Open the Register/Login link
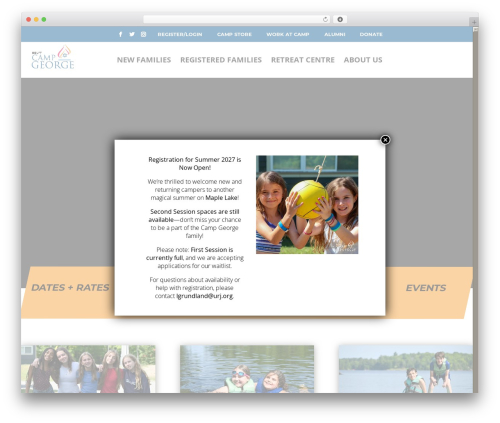Image resolution: width=500 pixels, height=423 pixels. [180, 34]
